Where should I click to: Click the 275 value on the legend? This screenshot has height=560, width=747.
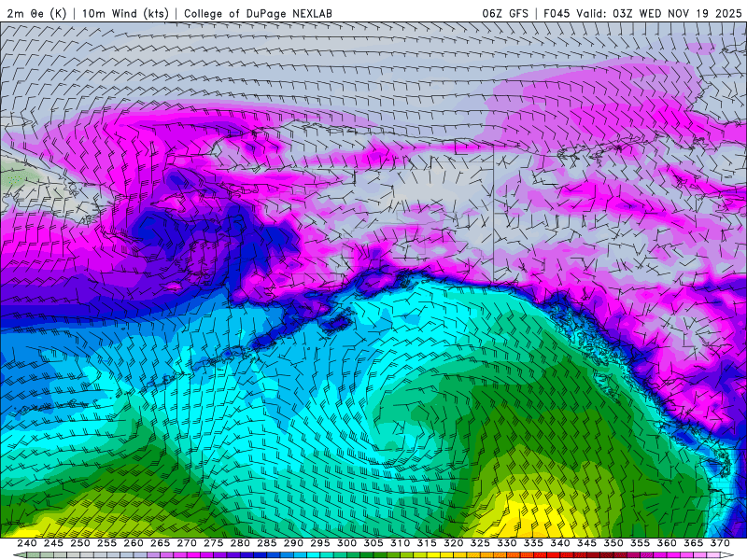[214, 543]
